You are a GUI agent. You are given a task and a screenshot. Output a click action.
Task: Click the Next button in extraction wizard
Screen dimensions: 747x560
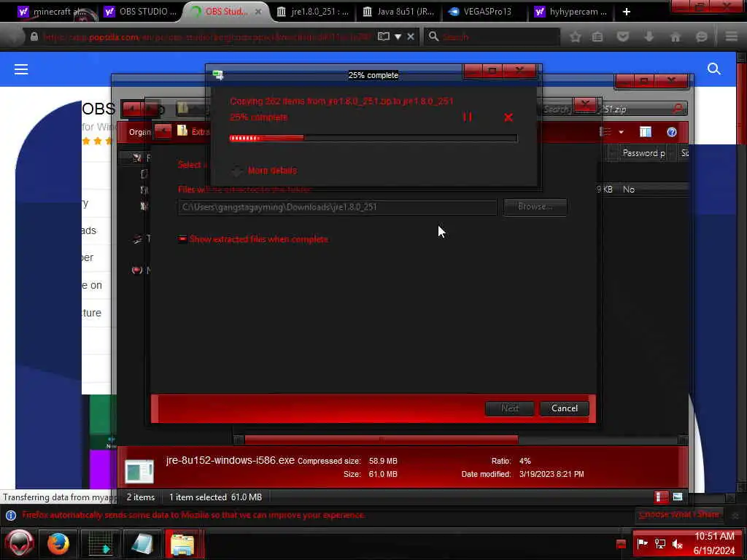coord(509,408)
